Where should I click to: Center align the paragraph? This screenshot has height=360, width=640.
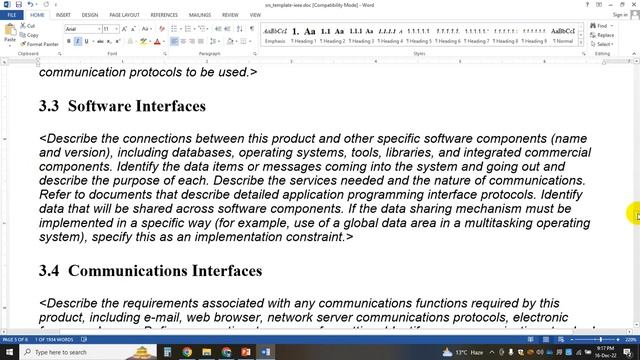tap(183, 41)
